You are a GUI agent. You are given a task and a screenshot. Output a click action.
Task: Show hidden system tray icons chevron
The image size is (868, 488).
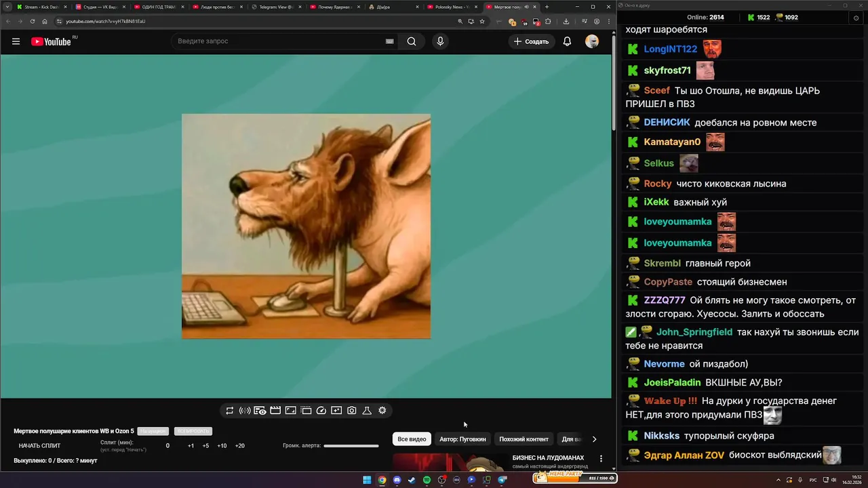(x=777, y=480)
